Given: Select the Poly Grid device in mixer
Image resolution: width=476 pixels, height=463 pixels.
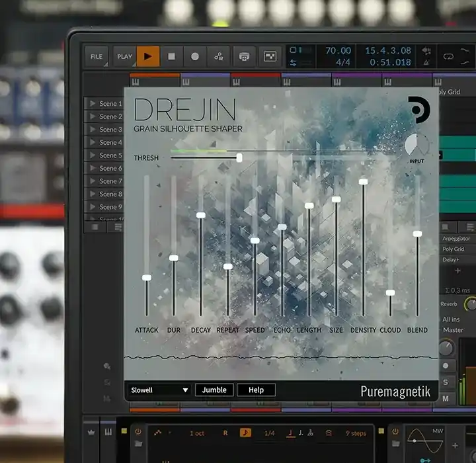Looking at the screenshot, I should click(x=454, y=249).
